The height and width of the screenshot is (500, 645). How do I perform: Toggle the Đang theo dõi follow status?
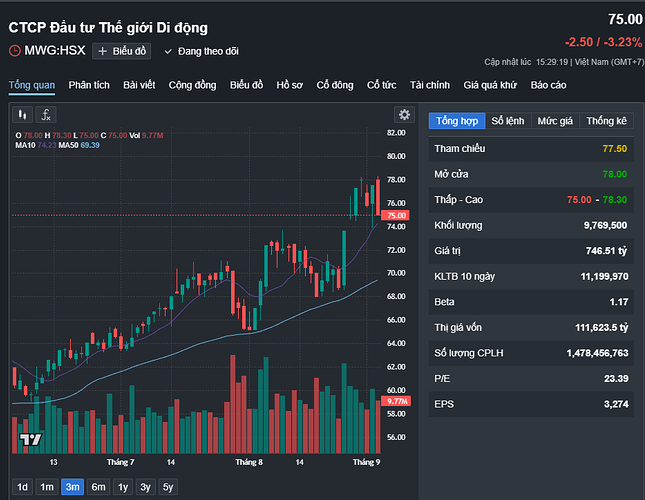201,50
